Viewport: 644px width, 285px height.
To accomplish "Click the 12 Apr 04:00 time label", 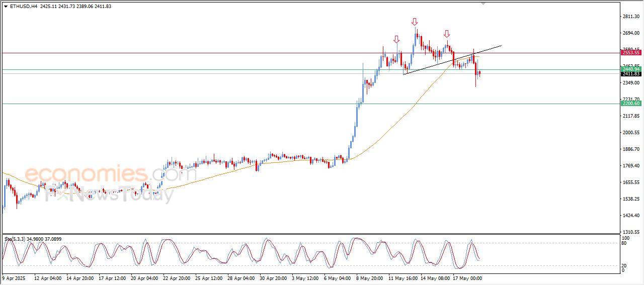I will coord(48,278).
